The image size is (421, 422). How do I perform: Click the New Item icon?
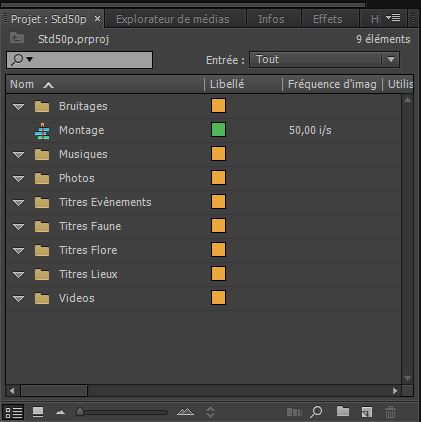(x=367, y=412)
